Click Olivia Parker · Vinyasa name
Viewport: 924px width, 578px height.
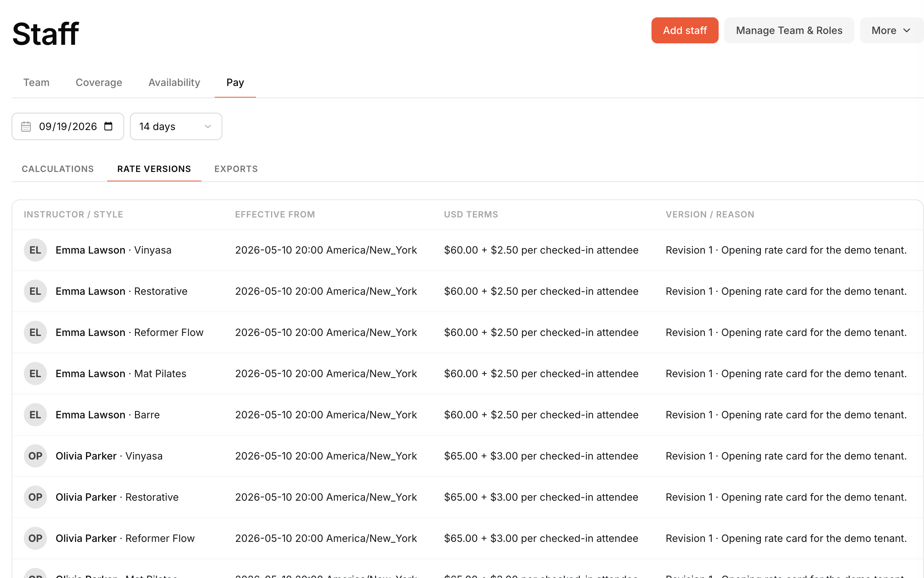point(109,456)
